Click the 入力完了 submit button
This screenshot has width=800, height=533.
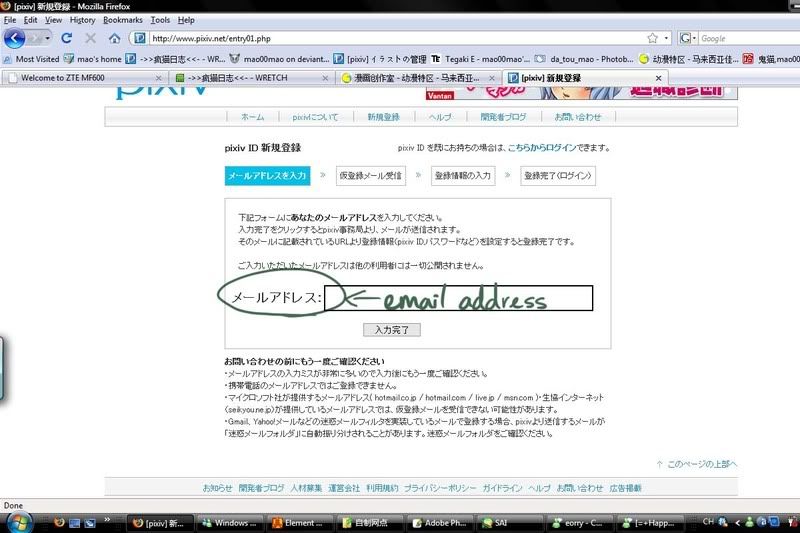(x=392, y=330)
